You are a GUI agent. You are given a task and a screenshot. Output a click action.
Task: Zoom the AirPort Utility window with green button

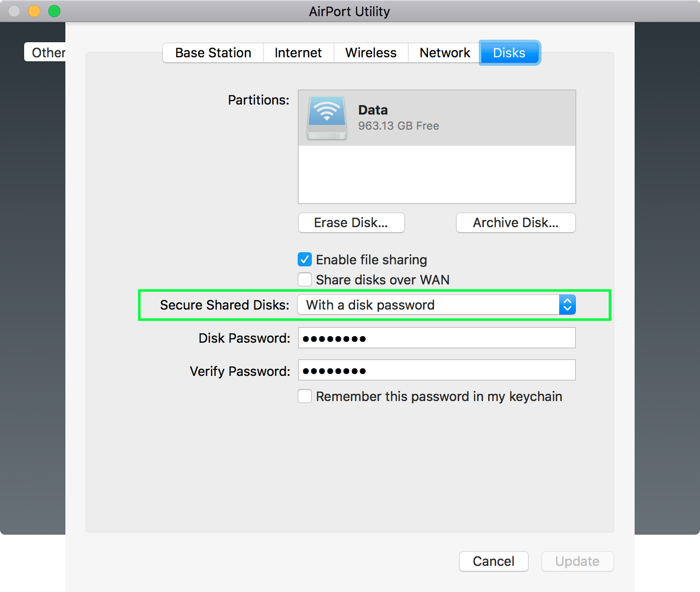(54, 11)
